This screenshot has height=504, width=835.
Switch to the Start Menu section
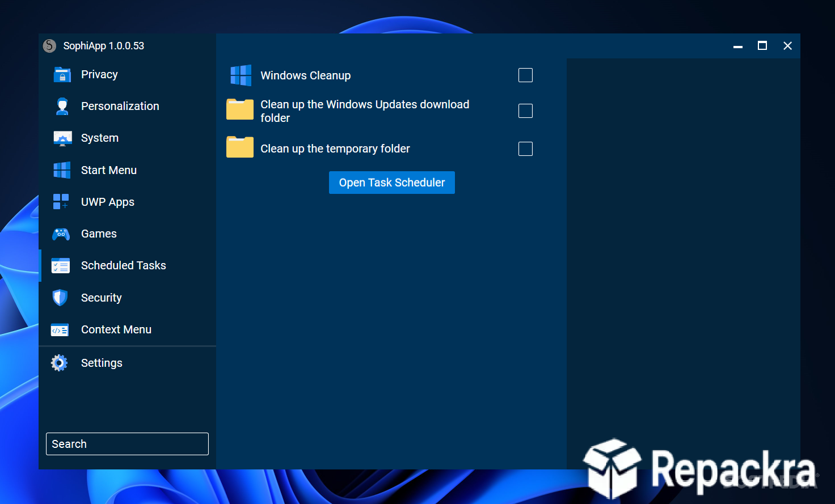(x=128, y=170)
